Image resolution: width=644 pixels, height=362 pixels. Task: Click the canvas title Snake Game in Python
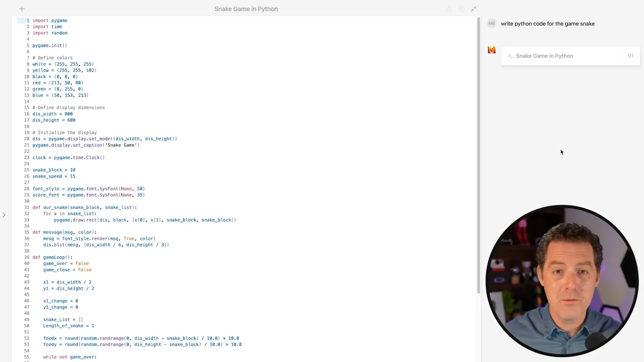click(x=246, y=9)
